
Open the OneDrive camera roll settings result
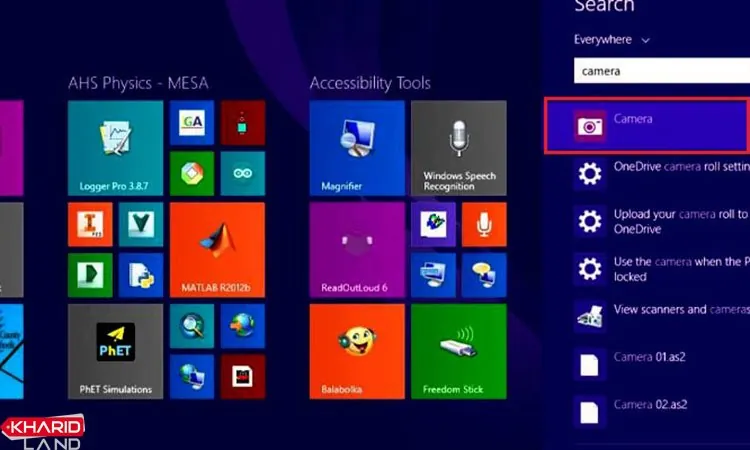(x=662, y=173)
